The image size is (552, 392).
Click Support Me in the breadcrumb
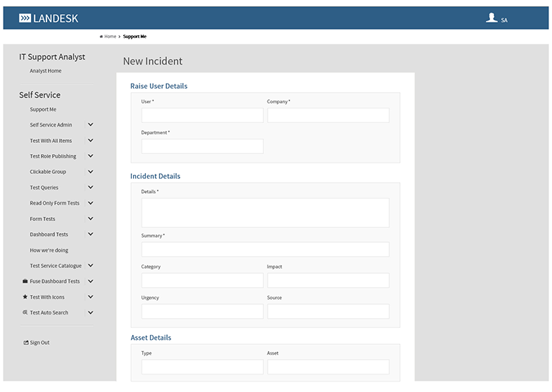(134, 37)
